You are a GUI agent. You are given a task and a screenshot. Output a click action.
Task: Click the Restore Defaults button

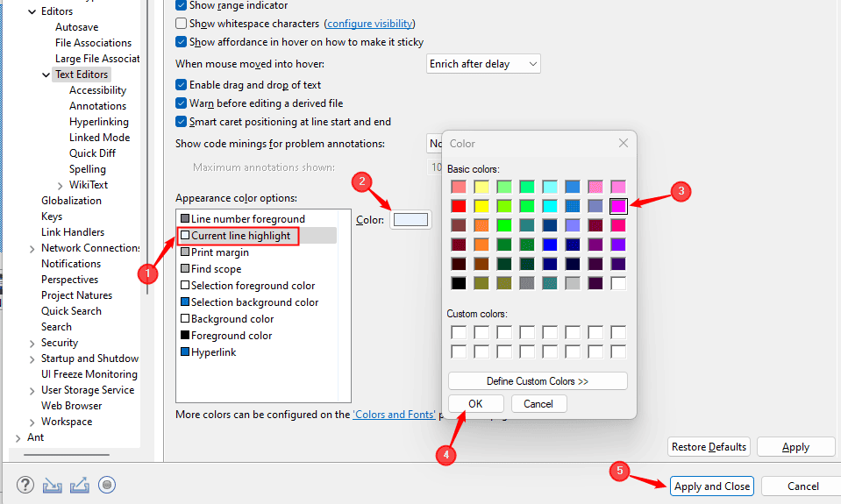[x=709, y=447]
